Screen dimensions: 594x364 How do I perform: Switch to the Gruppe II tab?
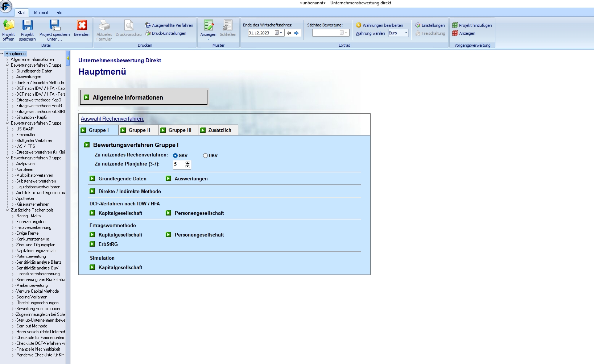tap(139, 130)
